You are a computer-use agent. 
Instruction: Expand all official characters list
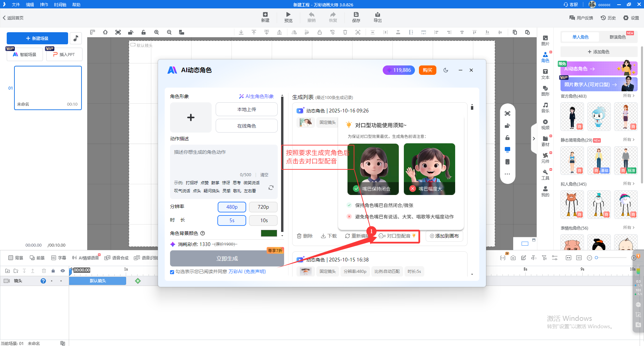pos(629,96)
